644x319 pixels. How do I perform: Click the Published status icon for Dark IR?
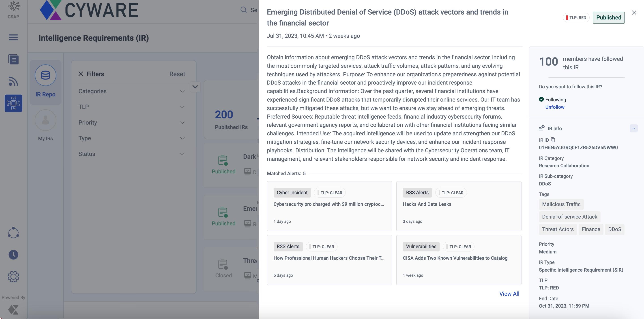pyautogui.click(x=223, y=160)
